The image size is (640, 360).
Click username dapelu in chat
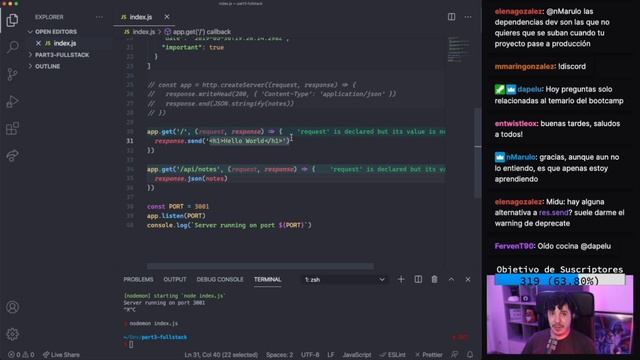pyautogui.click(x=529, y=89)
